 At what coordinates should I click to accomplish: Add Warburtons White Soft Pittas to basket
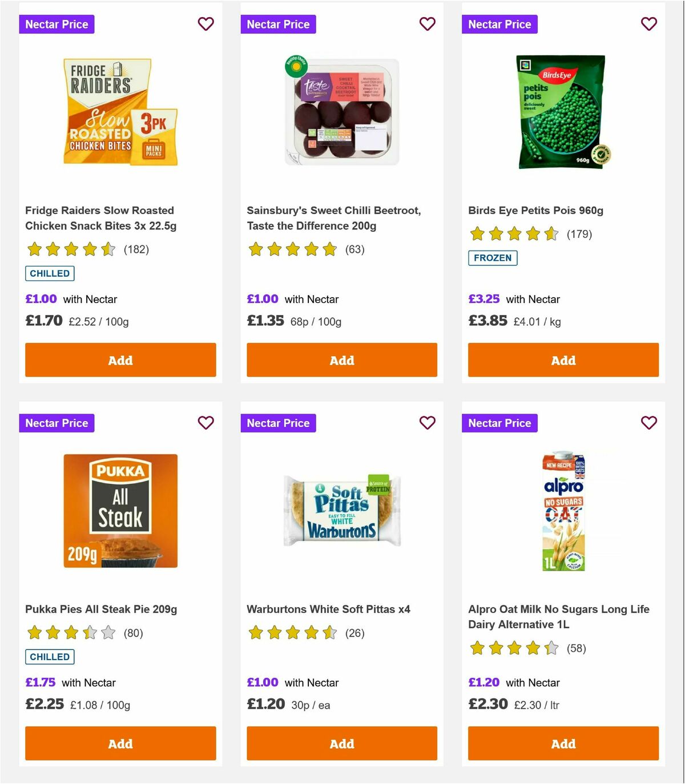[341, 743]
